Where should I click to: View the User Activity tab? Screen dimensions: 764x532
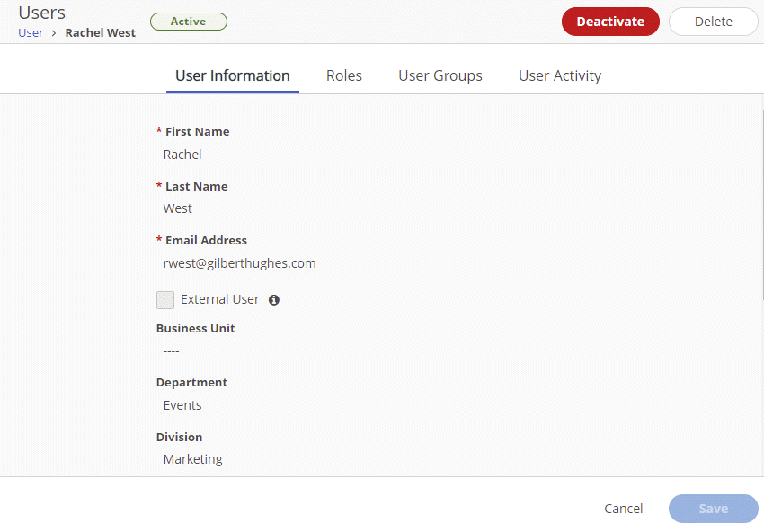point(559,75)
